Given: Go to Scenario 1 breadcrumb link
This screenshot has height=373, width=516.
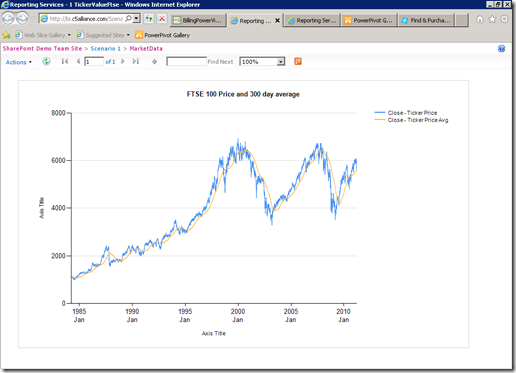Looking at the screenshot, I should coord(105,49).
